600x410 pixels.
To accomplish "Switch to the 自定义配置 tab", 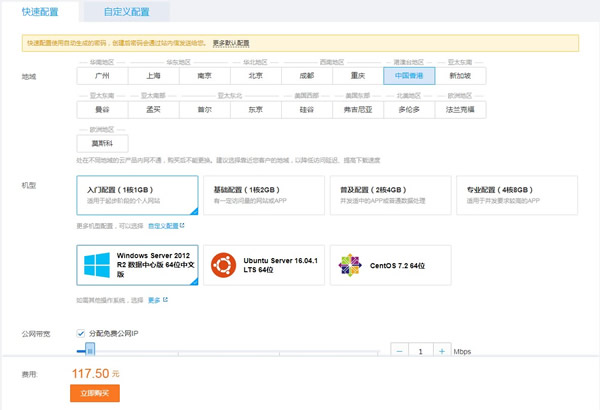I will [126, 12].
